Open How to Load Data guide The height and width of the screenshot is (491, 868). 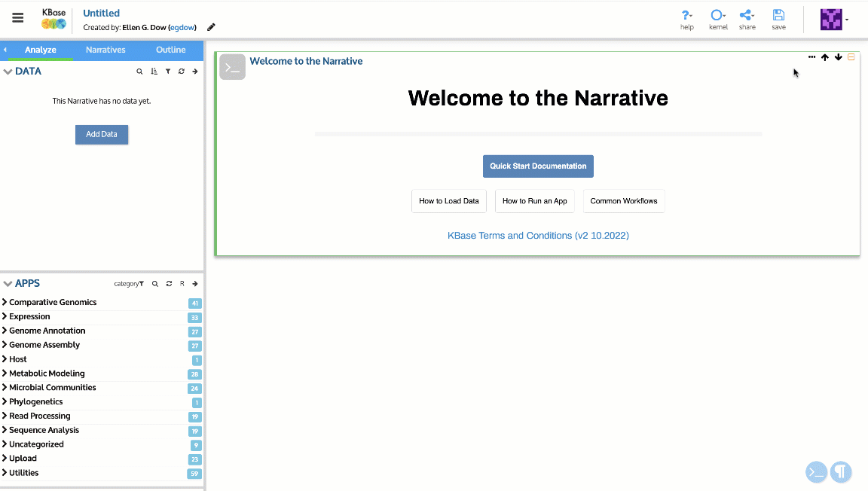pyautogui.click(x=449, y=202)
